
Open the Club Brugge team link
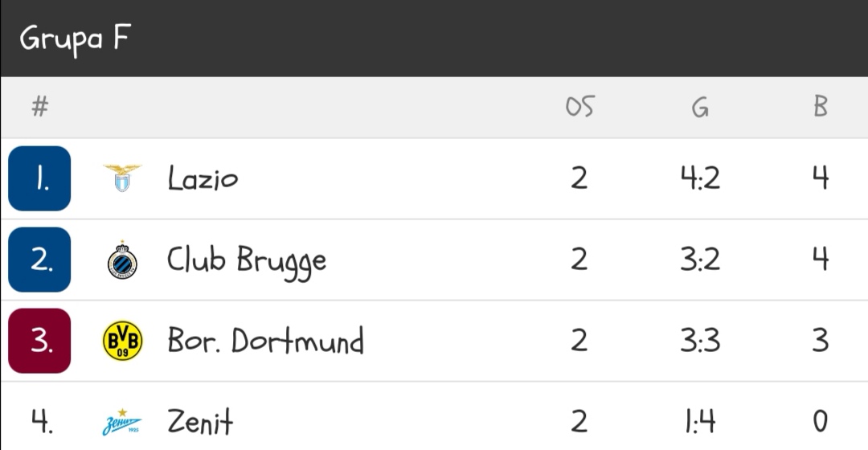(x=247, y=260)
